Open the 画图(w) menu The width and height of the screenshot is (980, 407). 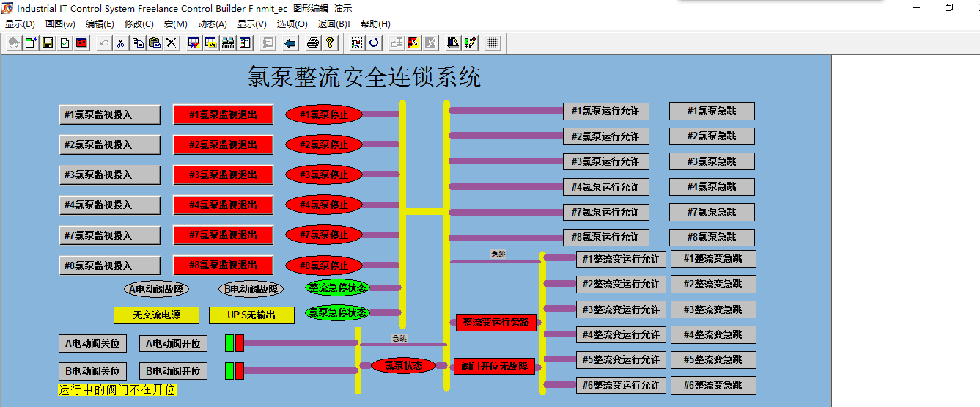click(60, 24)
